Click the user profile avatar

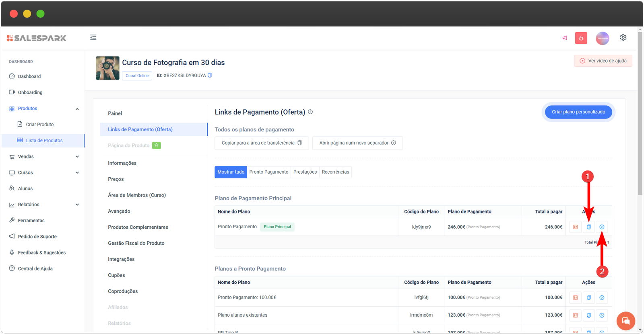(602, 38)
